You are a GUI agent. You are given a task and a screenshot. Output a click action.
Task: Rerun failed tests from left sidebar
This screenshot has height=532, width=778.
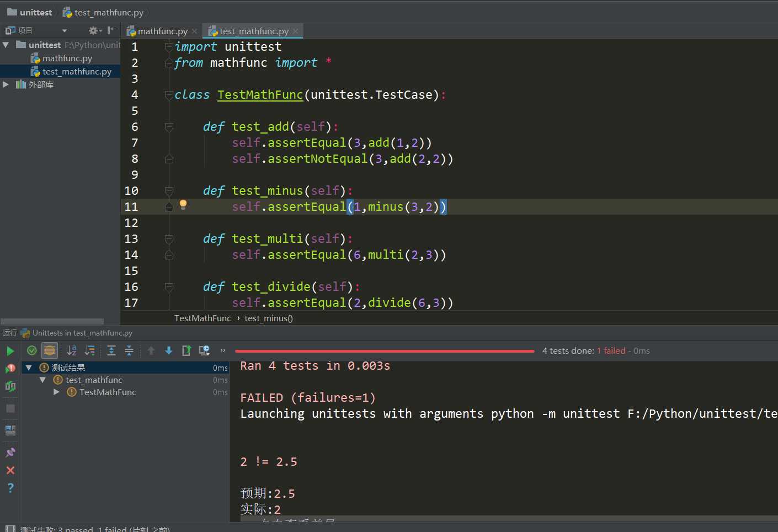[x=10, y=368]
